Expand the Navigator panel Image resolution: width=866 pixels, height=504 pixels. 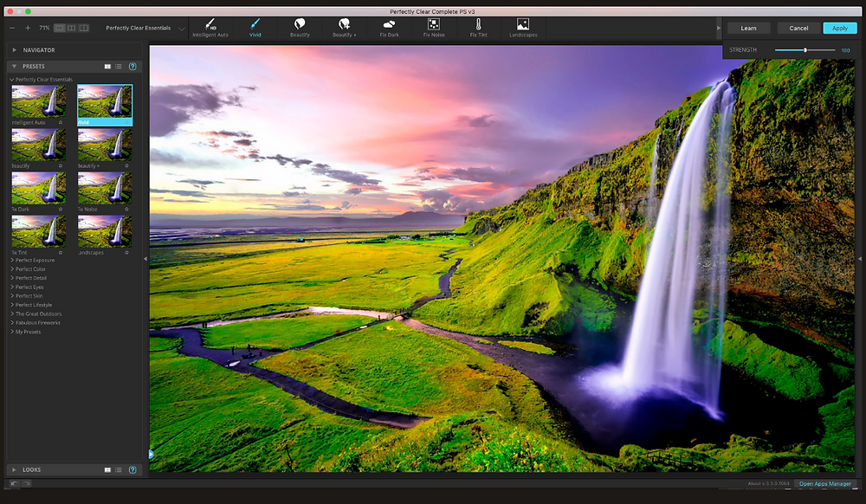[x=15, y=50]
